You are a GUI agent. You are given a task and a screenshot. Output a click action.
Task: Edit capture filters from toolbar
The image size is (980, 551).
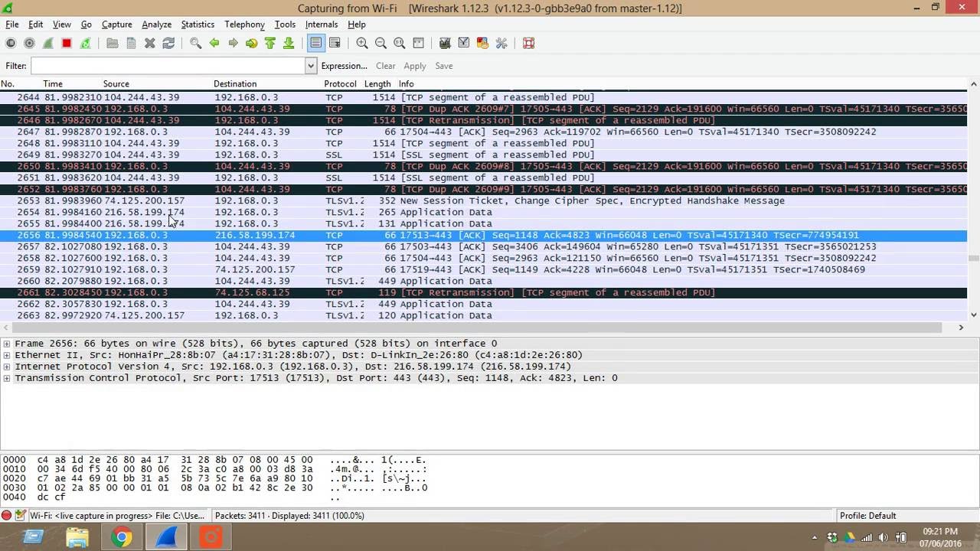tap(445, 44)
